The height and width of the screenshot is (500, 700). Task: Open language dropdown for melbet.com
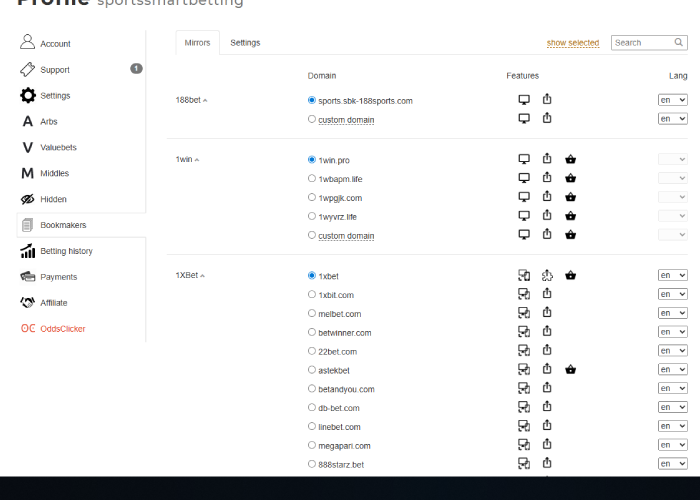point(672,313)
